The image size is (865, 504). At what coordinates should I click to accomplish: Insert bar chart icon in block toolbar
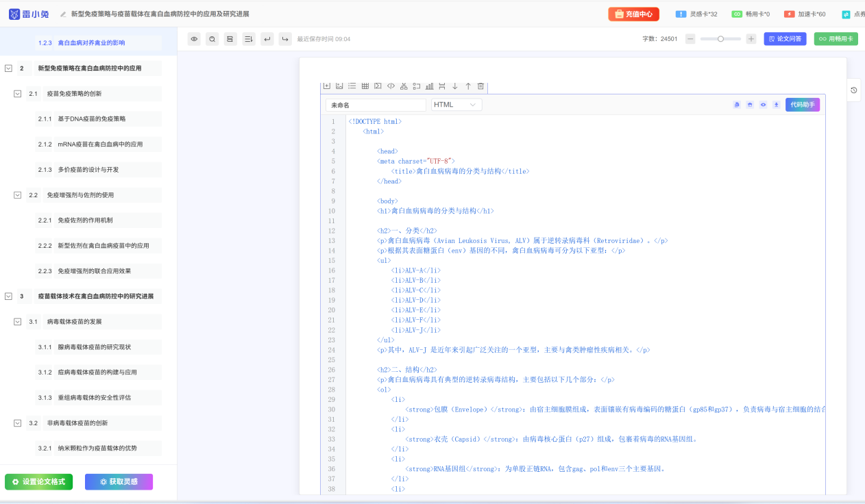(x=429, y=86)
